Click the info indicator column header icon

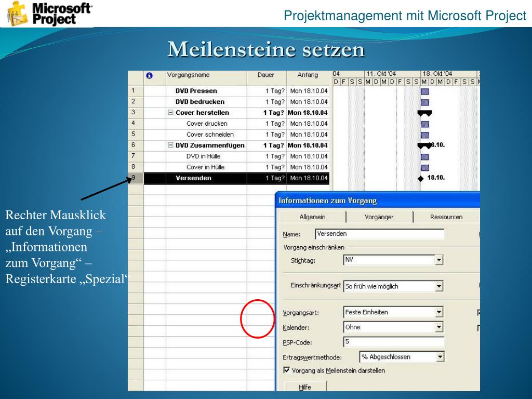149,75
